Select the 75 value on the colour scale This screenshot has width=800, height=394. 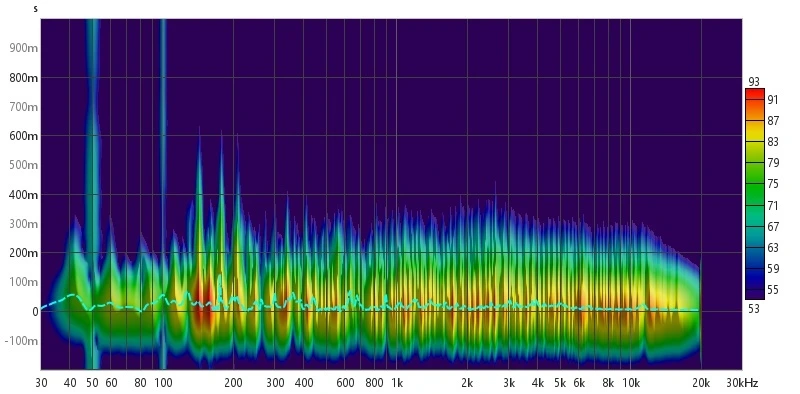(x=773, y=184)
